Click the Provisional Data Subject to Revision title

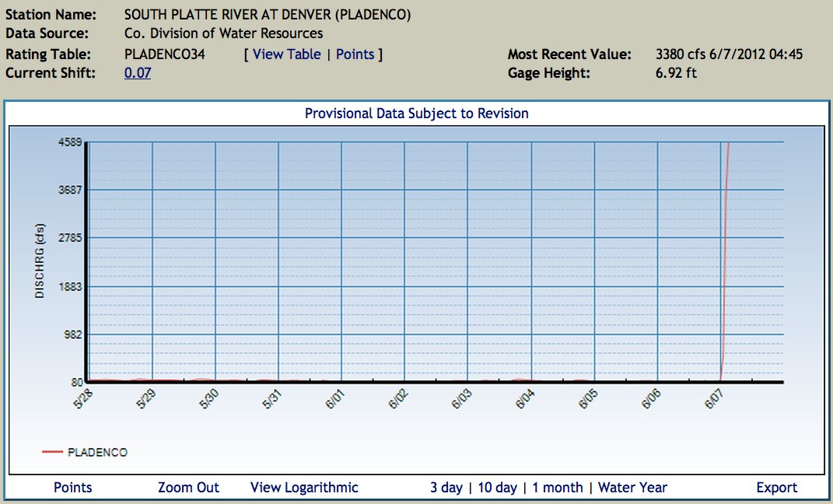click(x=416, y=114)
